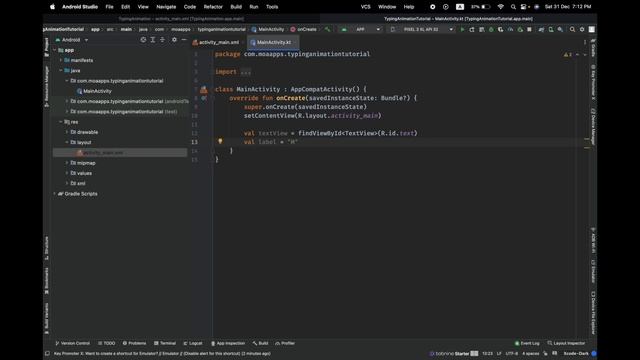Open the Layout Inspector panel

(x=566, y=343)
